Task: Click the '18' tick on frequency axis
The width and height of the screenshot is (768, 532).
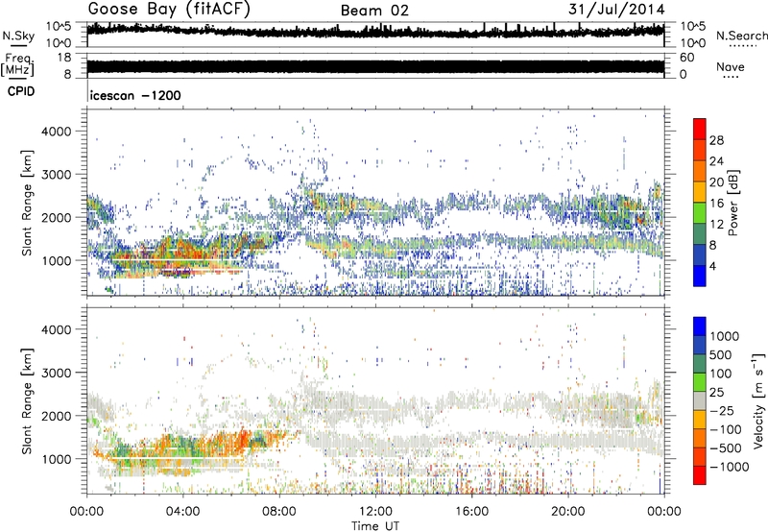Action: (x=63, y=58)
